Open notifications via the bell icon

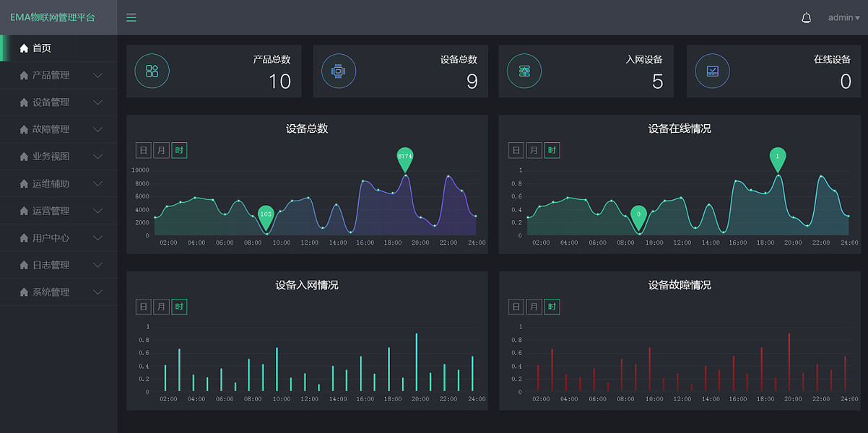pos(807,17)
